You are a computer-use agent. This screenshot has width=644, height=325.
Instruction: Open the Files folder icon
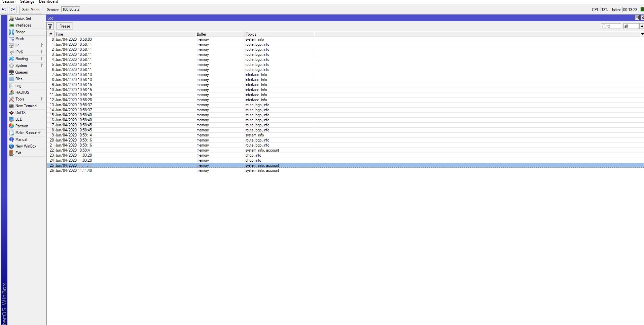(11, 79)
